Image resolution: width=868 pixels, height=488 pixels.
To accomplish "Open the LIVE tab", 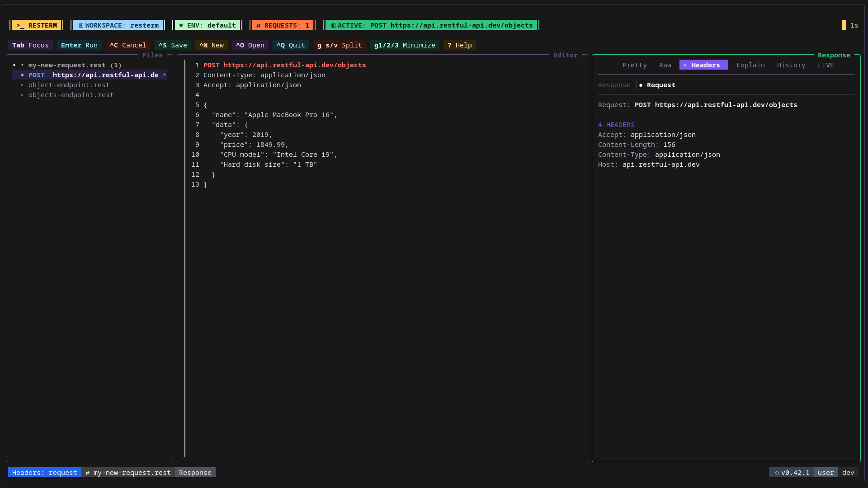I will 826,65.
